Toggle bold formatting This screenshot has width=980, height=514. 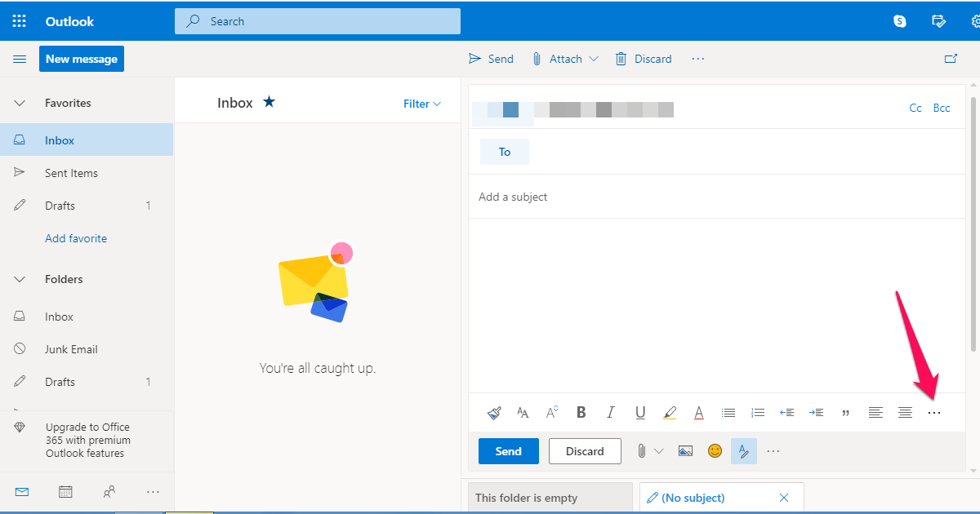click(581, 413)
